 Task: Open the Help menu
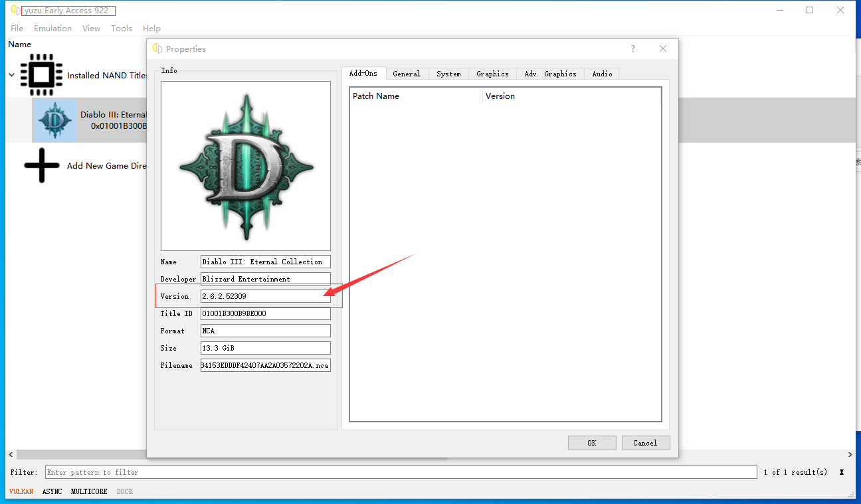pyautogui.click(x=151, y=29)
